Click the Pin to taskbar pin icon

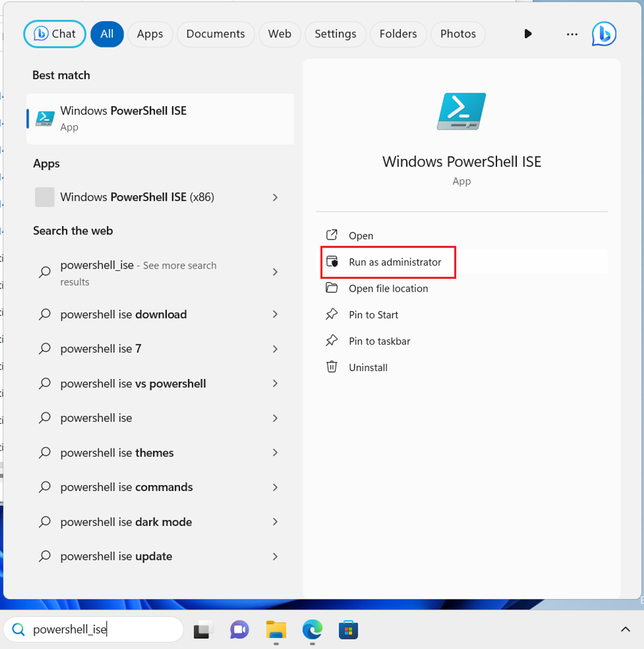coord(332,340)
